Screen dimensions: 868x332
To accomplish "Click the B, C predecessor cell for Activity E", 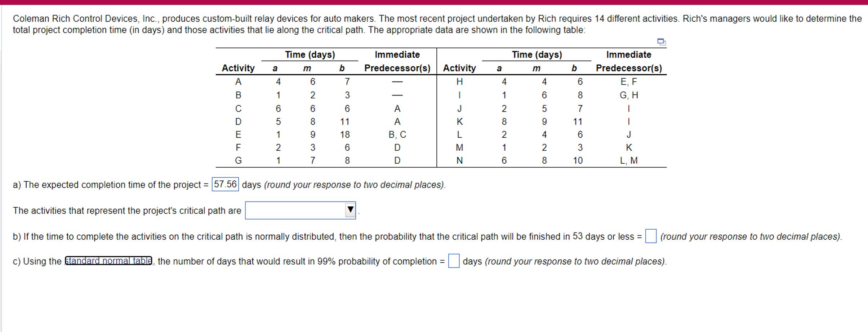I will point(397,134).
